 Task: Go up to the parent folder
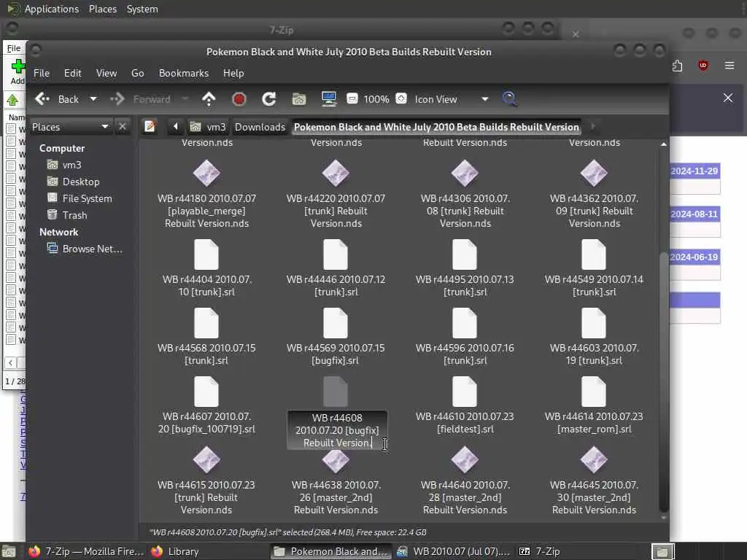pyautogui.click(x=209, y=98)
